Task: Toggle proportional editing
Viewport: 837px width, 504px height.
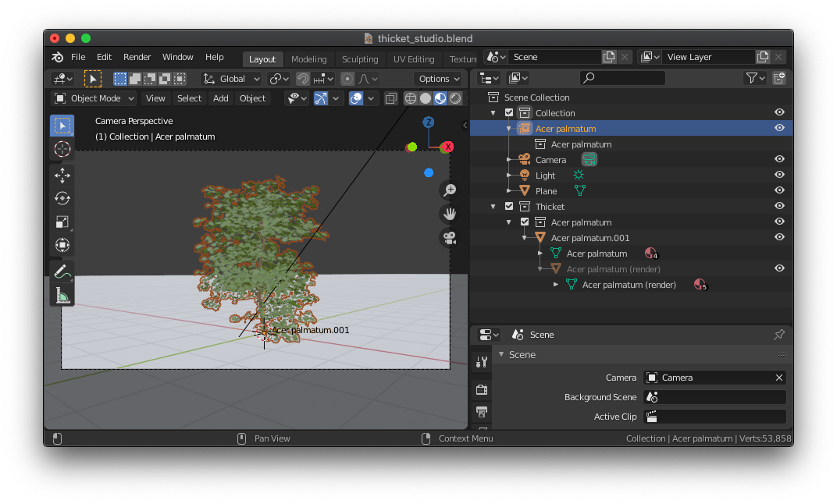Action: click(347, 79)
